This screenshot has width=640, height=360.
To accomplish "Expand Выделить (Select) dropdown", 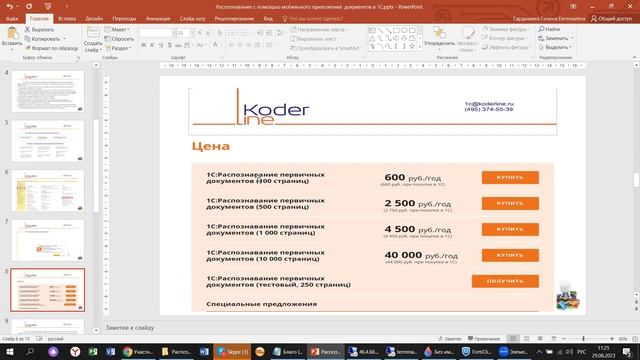I will pyautogui.click(x=570, y=47).
